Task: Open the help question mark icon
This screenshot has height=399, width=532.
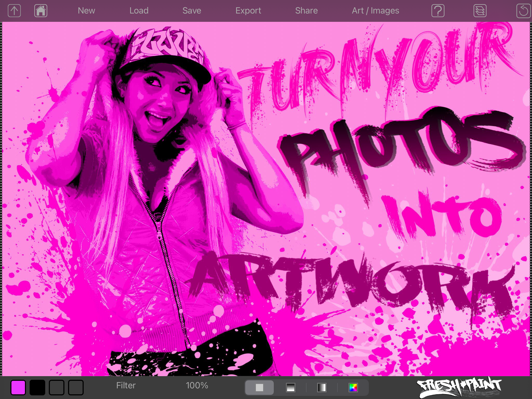Action: point(438,11)
